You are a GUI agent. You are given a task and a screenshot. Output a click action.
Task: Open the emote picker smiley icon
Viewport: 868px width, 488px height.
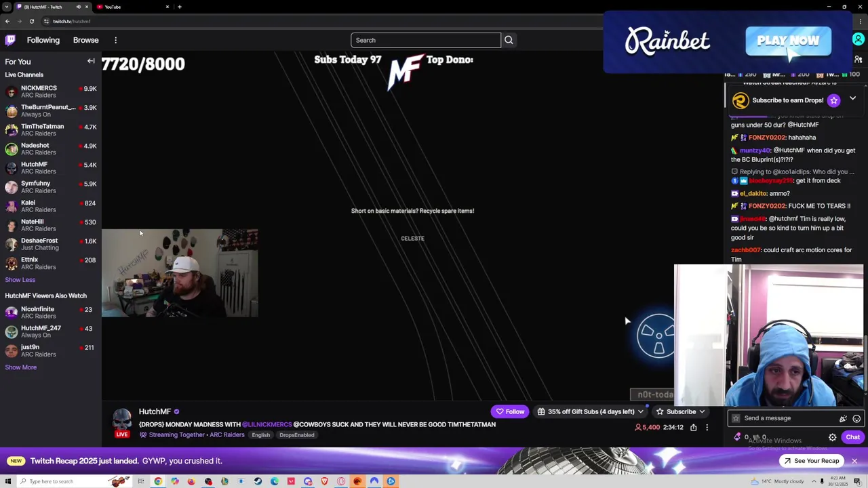coord(856,419)
